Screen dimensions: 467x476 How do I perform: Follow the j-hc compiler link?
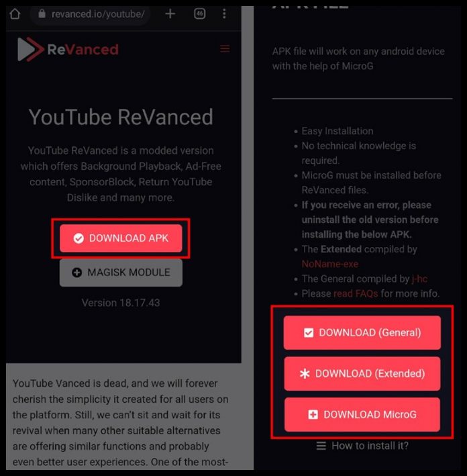point(421,279)
